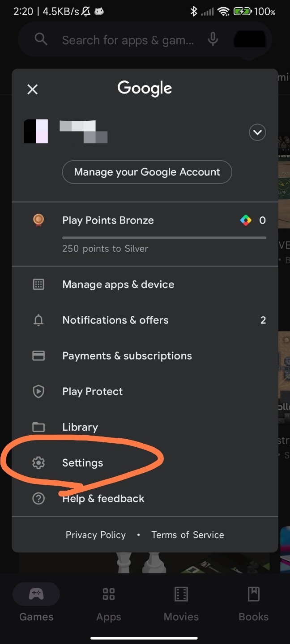Click the Search for apps & games field
This screenshot has height=644, width=290.
click(x=128, y=40)
